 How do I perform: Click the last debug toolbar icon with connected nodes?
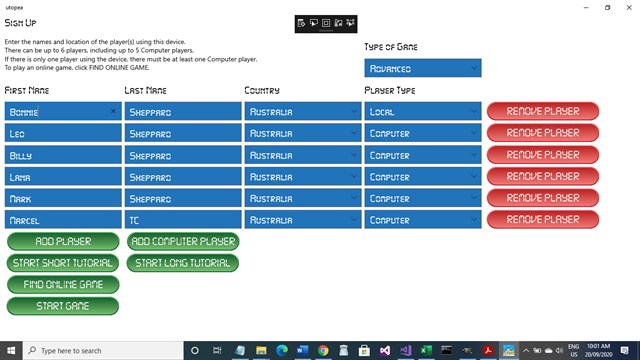350,23
